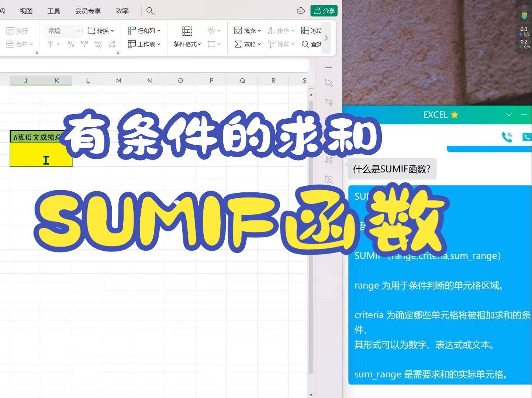Click the phone call icon in EXCEL panel
The width and height of the screenshot is (532, 398).
tap(507, 137)
